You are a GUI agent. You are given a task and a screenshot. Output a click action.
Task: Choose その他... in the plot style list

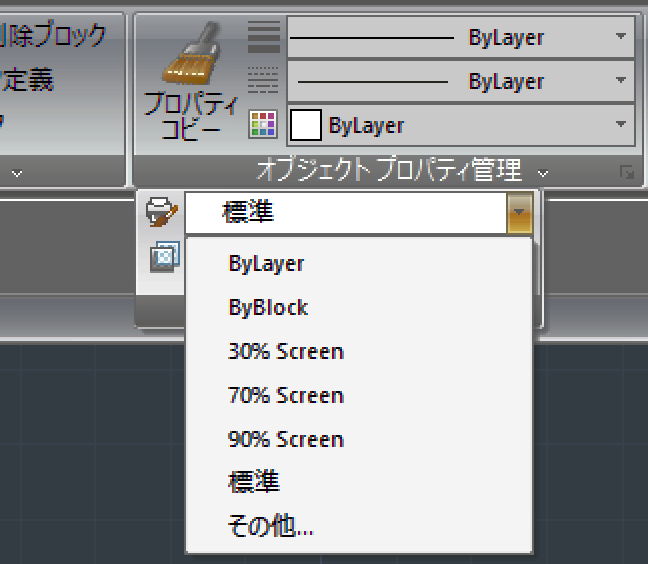(359, 526)
